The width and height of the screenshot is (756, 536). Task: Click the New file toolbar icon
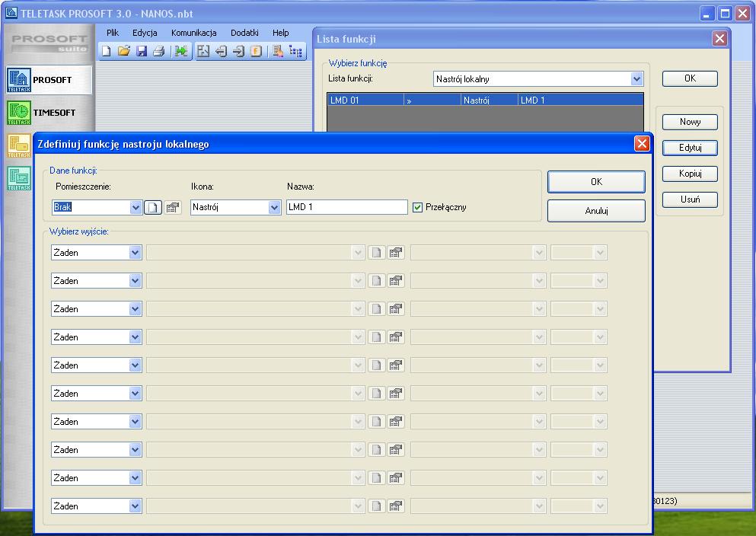coord(107,51)
